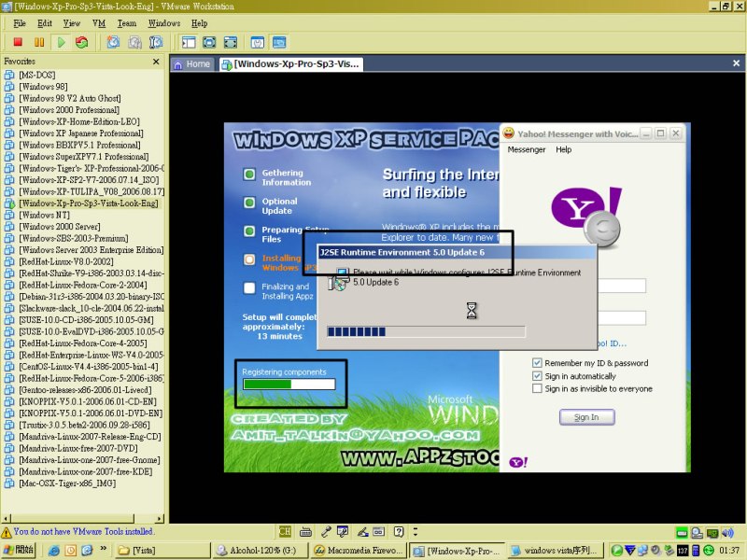
Task: Select [MS-DOS] in Favorites
Action: click(37, 75)
